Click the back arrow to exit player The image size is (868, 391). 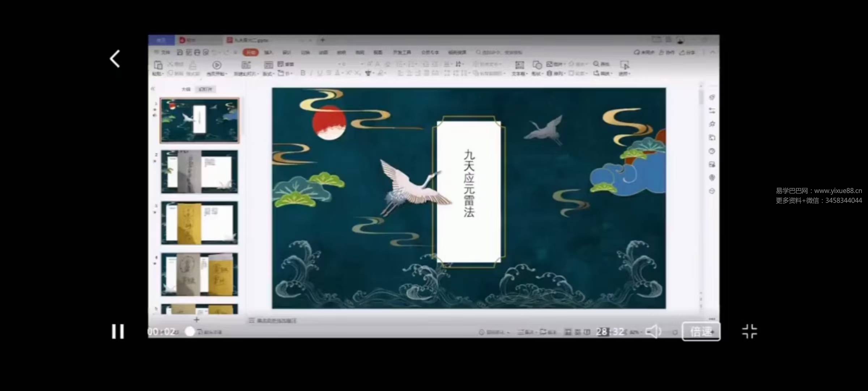pos(115,59)
